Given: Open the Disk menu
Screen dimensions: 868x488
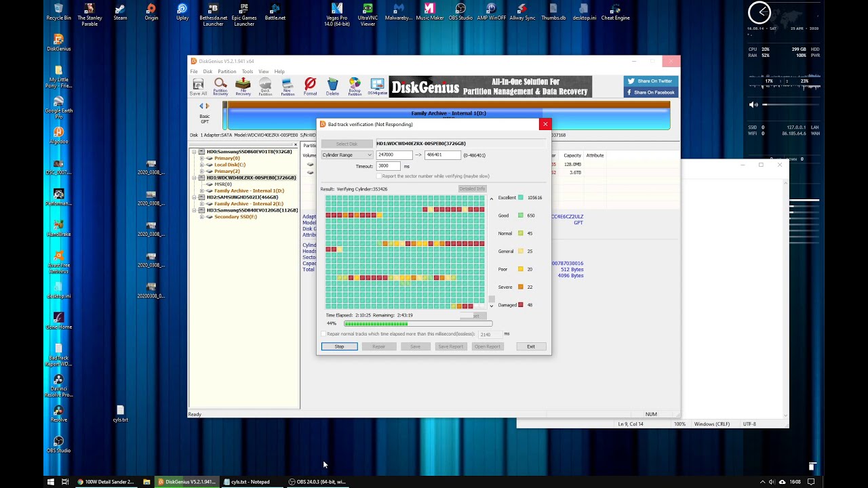Looking at the screenshot, I should pos(208,71).
